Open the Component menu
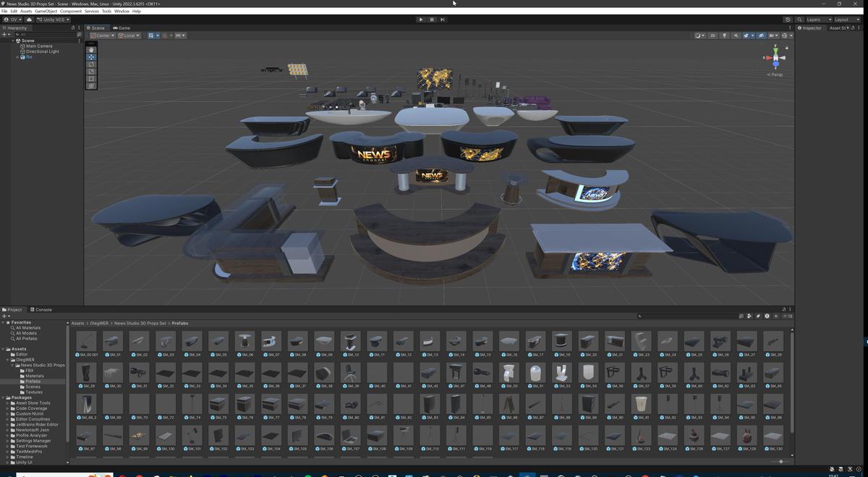The height and width of the screenshot is (477, 868). pos(71,12)
